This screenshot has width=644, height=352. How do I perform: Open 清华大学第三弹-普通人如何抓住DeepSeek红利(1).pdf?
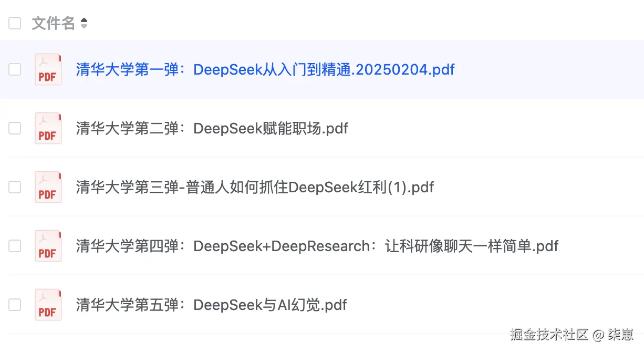pyautogui.click(x=255, y=187)
